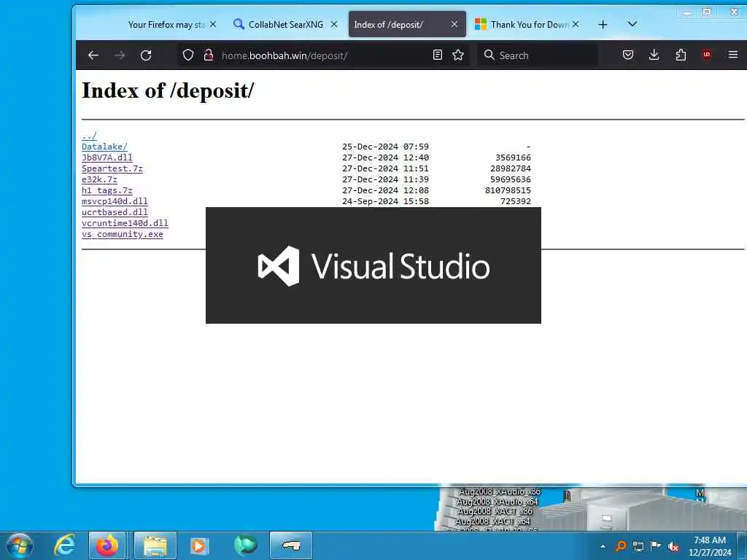Click the file size 810798515
Screen dimensions: 747x560
point(508,190)
